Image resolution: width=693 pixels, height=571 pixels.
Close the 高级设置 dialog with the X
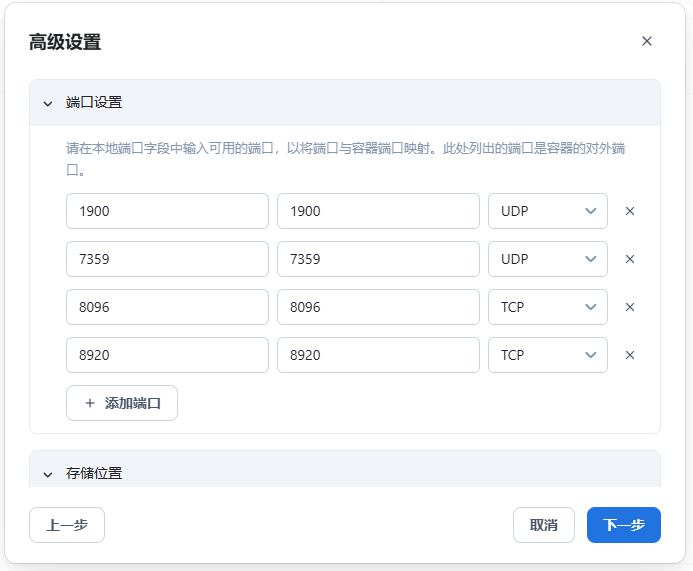[647, 41]
